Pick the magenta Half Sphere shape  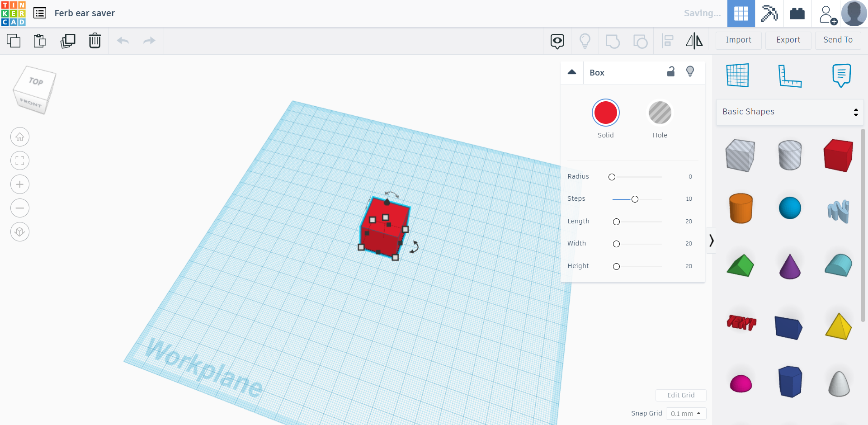(x=741, y=384)
